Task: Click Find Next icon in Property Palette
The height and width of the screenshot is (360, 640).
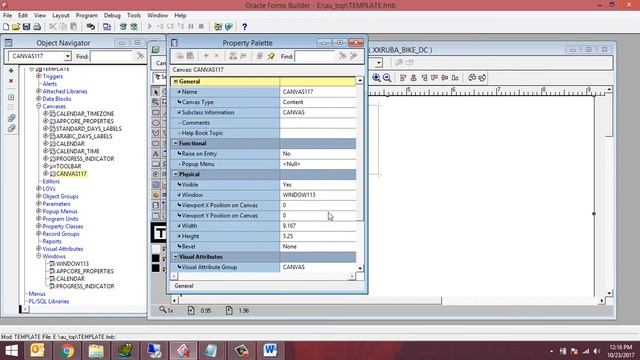Action: click(x=342, y=56)
